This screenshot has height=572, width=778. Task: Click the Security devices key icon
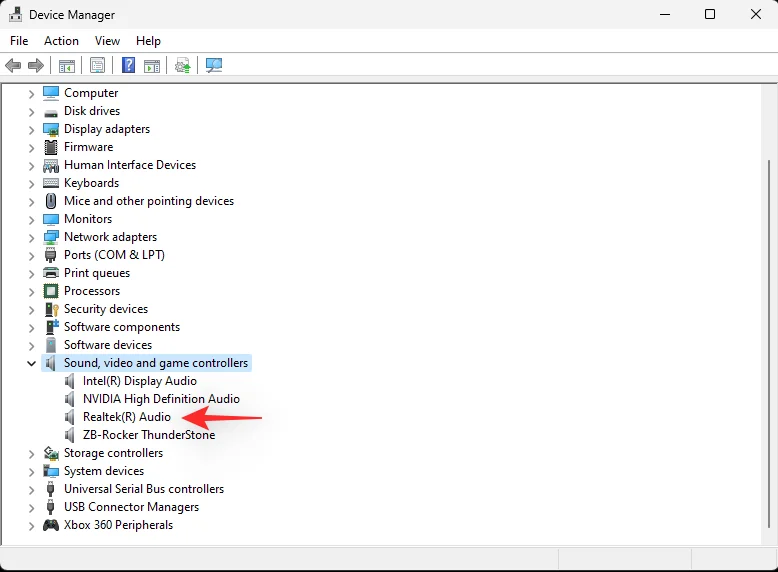52,309
